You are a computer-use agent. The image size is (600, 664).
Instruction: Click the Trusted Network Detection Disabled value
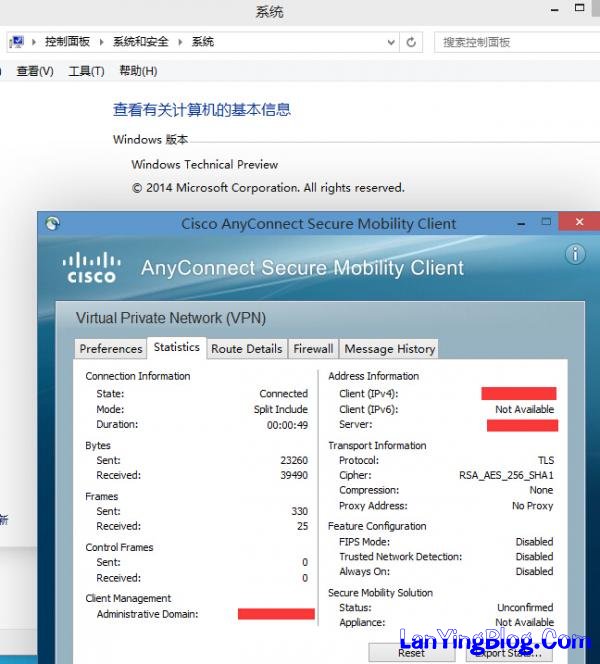(534, 556)
